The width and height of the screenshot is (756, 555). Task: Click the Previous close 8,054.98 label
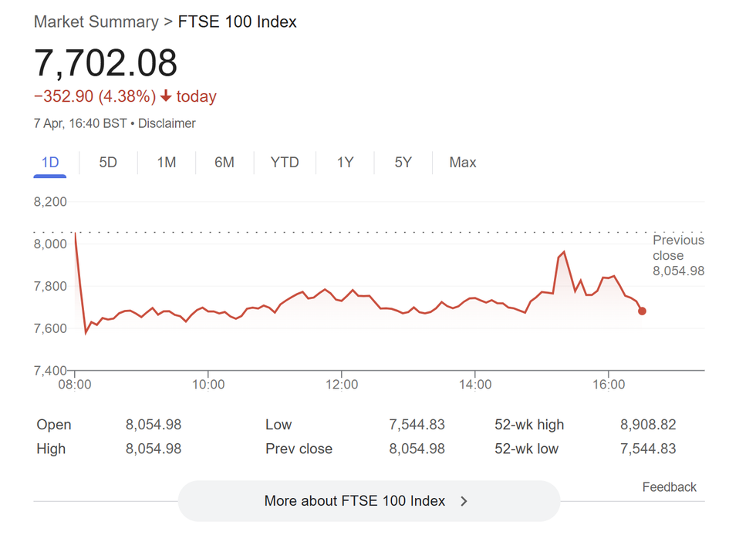pyautogui.click(x=678, y=255)
